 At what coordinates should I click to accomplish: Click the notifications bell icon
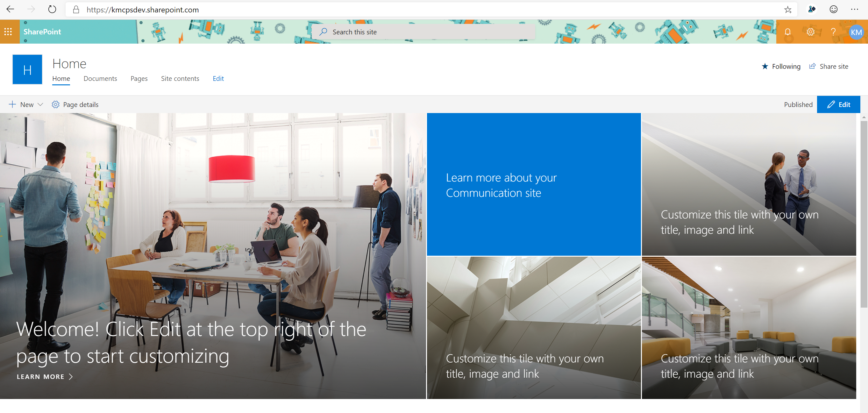point(787,32)
